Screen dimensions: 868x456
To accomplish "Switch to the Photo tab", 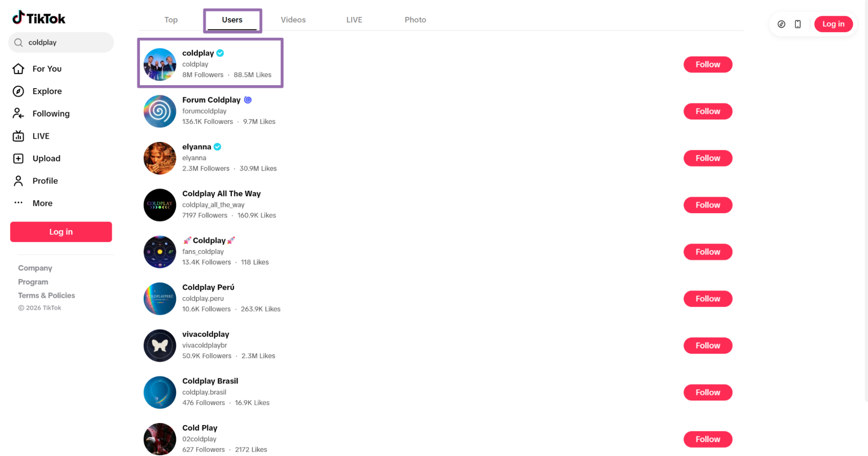I will pyautogui.click(x=415, y=20).
